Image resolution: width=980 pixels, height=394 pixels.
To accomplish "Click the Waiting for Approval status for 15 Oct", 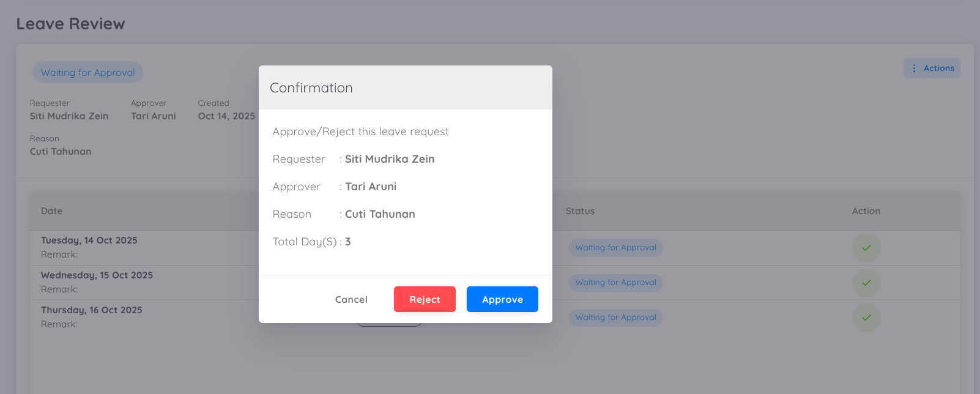I will pyautogui.click(x=615, y=283).
